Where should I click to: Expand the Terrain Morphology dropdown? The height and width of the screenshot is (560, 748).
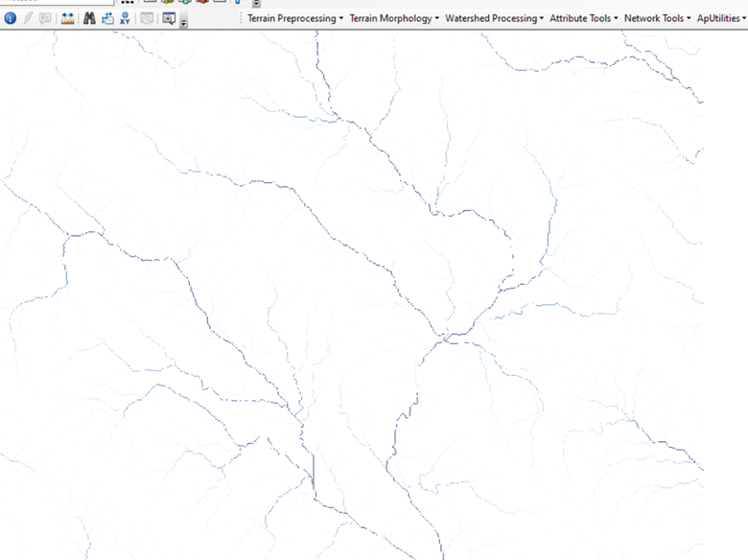[x=394, y=18]
